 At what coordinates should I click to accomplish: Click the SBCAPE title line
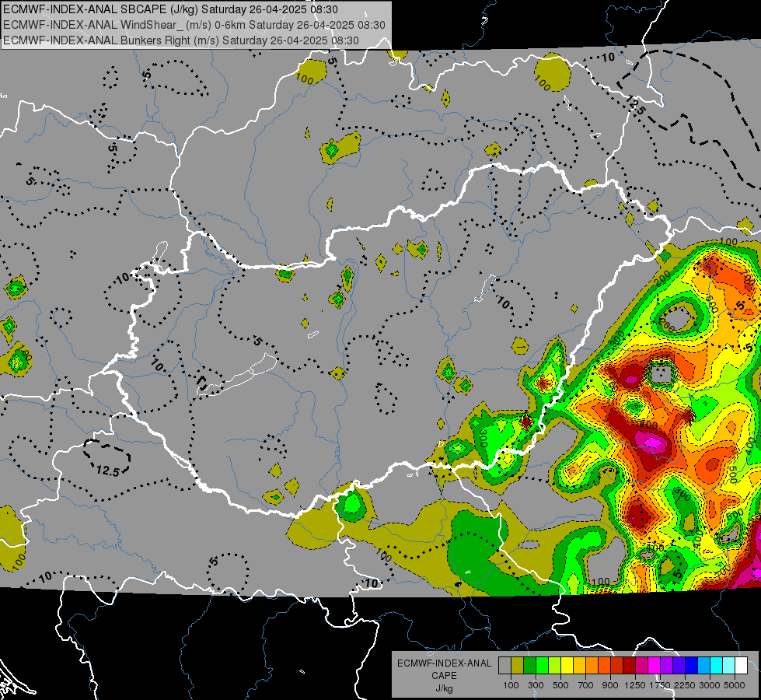point(170,9)
